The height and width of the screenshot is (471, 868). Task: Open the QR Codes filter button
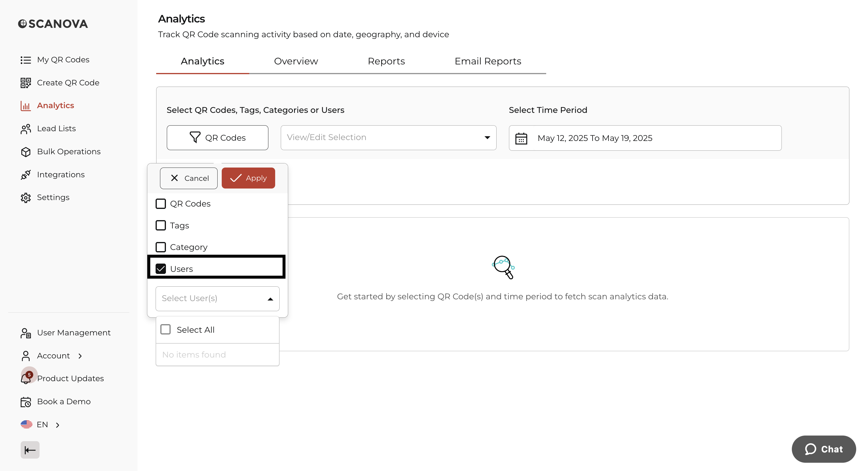click(217, 138)
